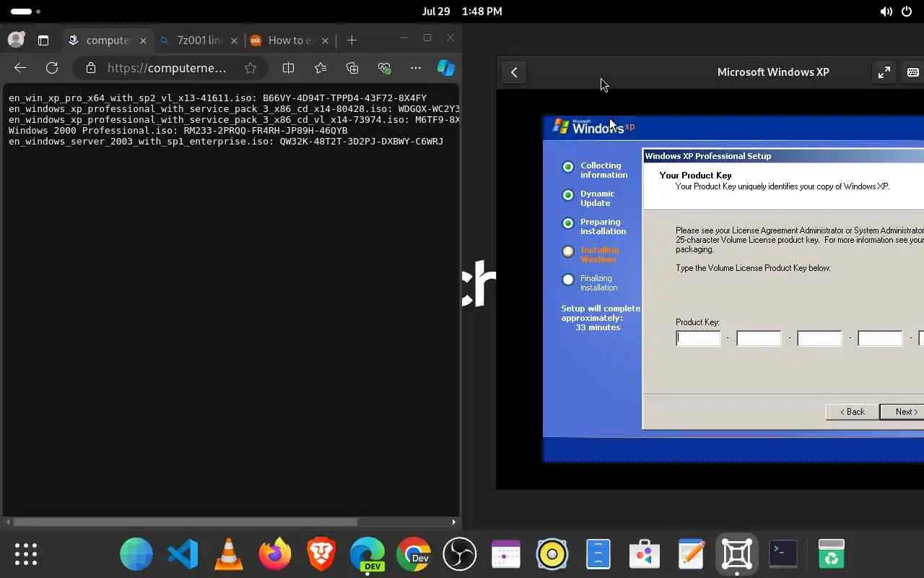Launch OBS Studio from dock

pos(460,554)
